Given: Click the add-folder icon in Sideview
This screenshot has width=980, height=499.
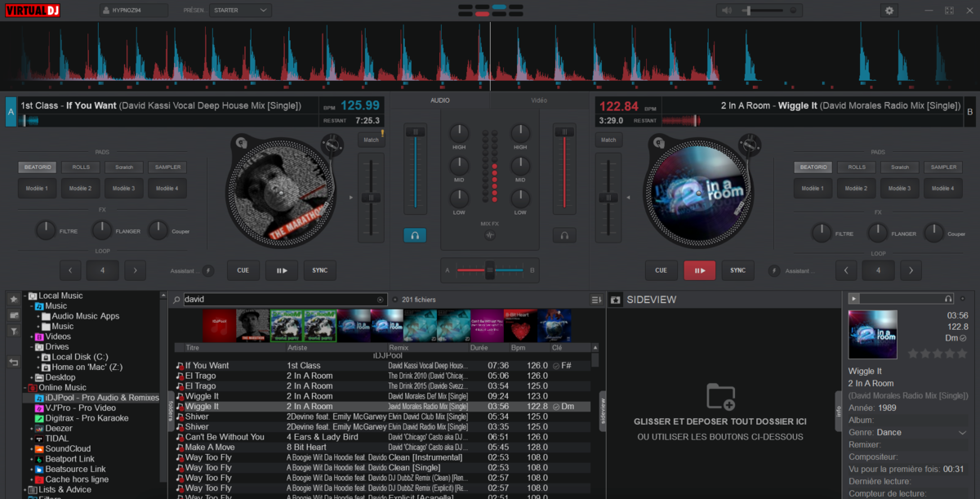Looking at the screenshot, I should click(720, 396).
